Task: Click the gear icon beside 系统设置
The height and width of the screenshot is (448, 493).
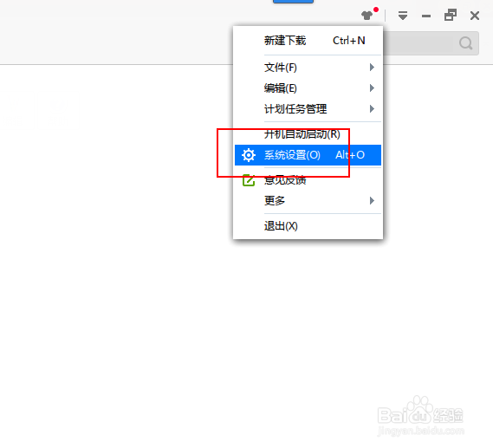Action: point(249,155)
